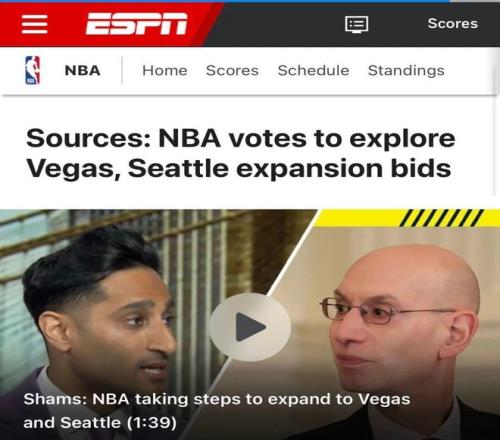Viewport: 500px width, 440px height.
Task: Open the Standings tab
Action: click(406, 71)
